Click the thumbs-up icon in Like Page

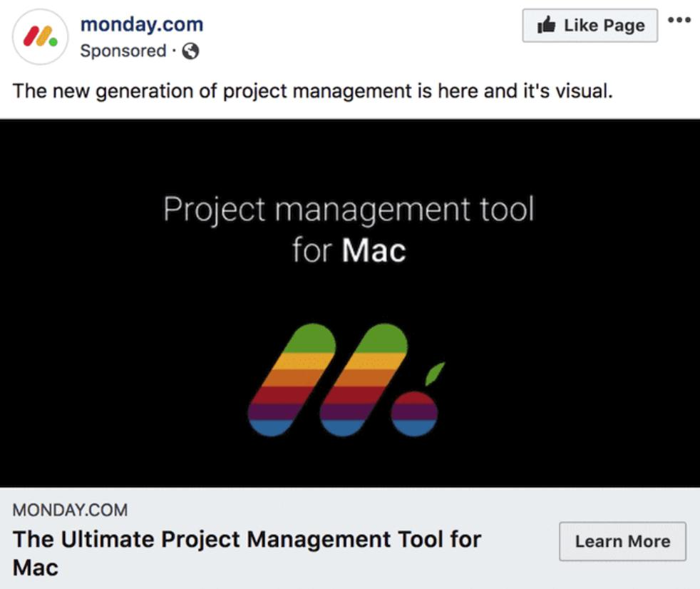point(547,25)
